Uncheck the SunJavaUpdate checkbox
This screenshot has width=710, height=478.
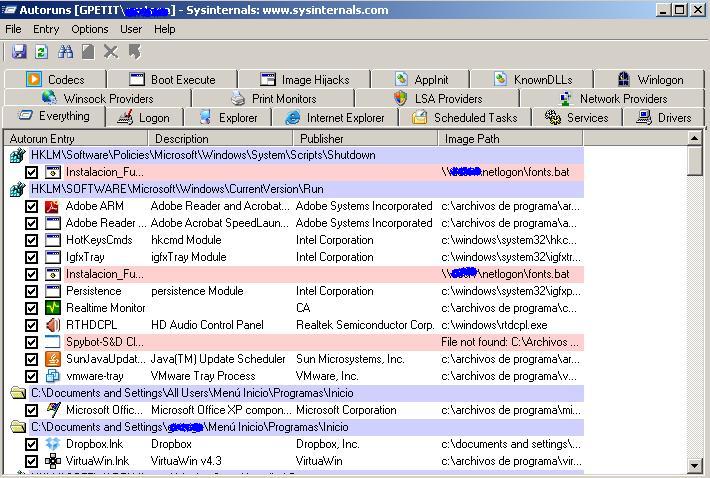31,359
